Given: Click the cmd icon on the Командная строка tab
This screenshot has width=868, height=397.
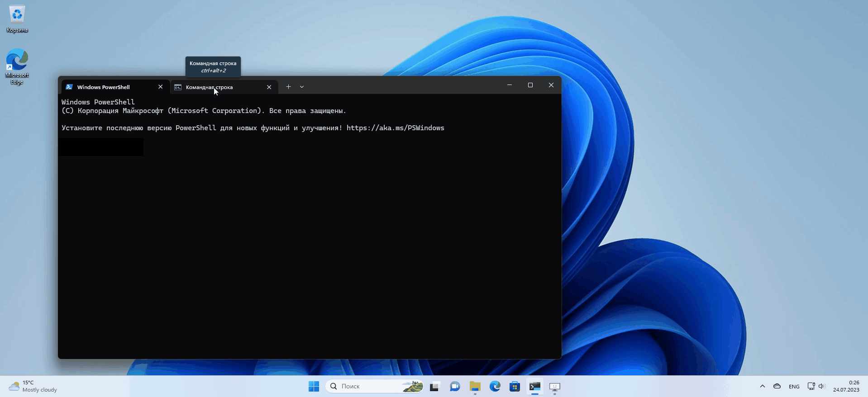Looking at the screenshot, I should (178, 87).
